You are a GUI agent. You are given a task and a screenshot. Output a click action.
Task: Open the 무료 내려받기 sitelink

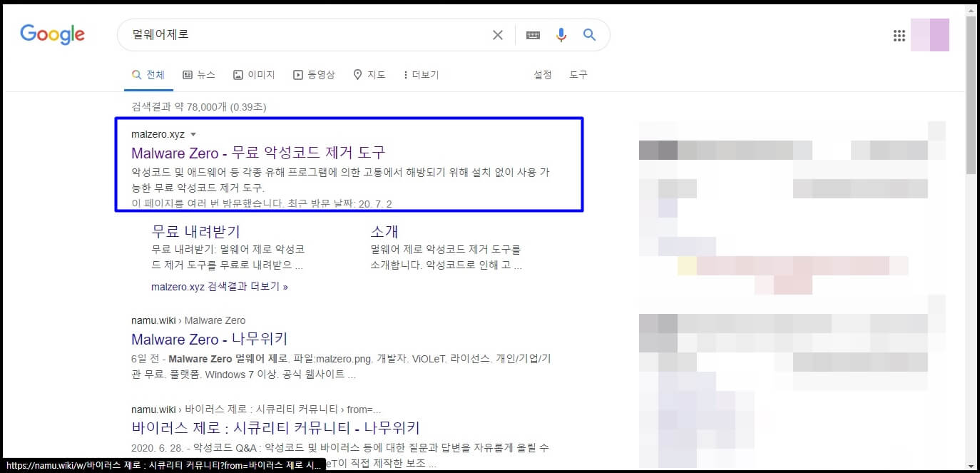196,231
